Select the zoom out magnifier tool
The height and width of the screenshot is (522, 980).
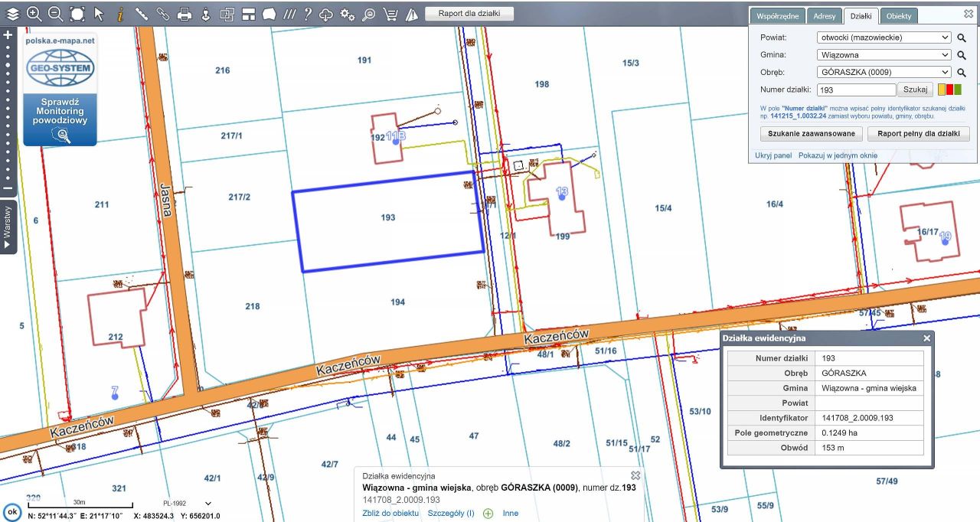(x=55, y=14)
